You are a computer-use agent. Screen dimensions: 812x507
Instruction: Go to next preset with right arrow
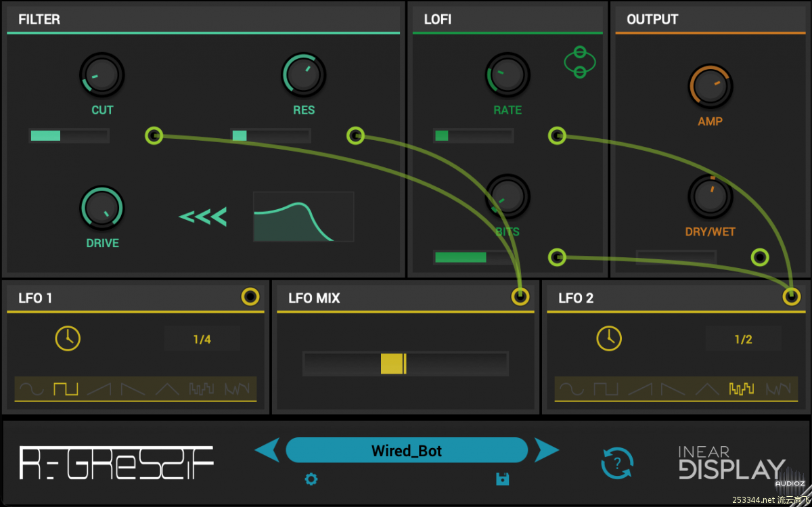pyautogui.click(x=547, y=449)
